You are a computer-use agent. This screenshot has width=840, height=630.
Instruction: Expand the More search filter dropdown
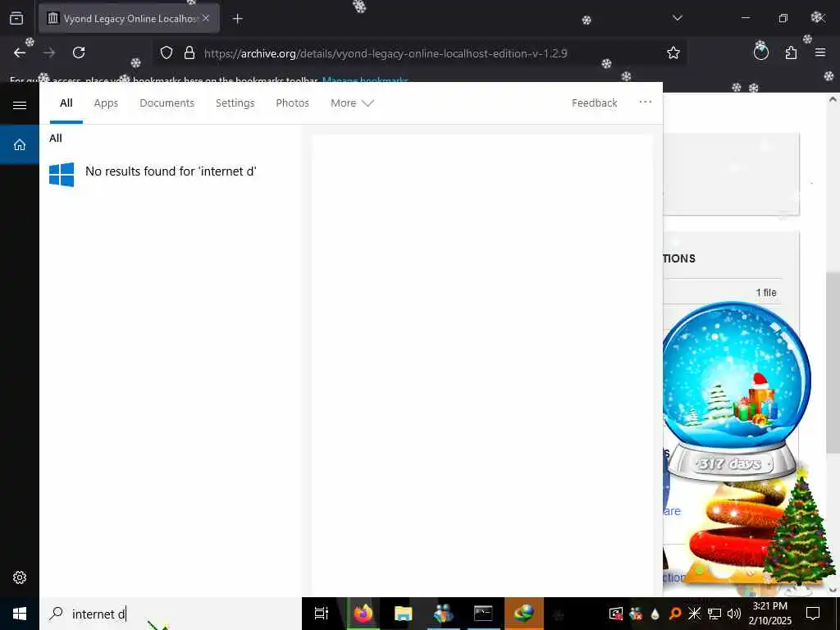pos(351,103)
